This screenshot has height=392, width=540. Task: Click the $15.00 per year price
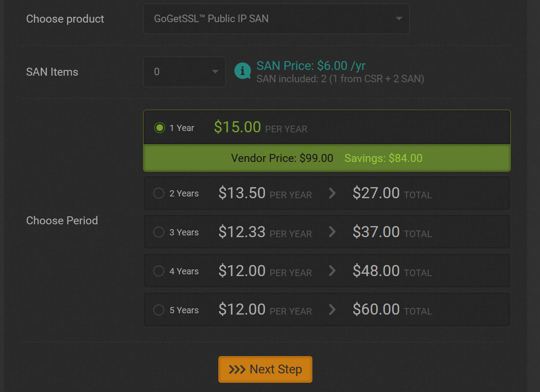237,127
